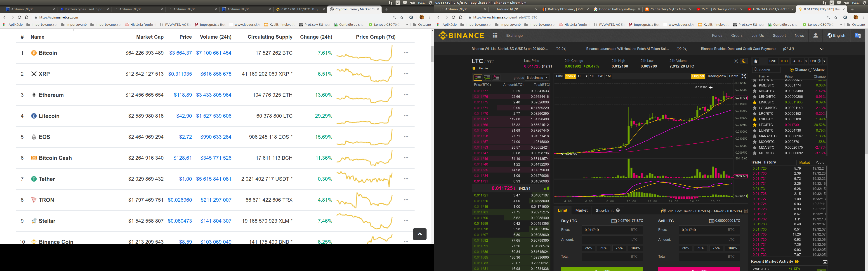
Task: Select the Volume radio button
Action: pyautogui.click(x=810, y=70)
